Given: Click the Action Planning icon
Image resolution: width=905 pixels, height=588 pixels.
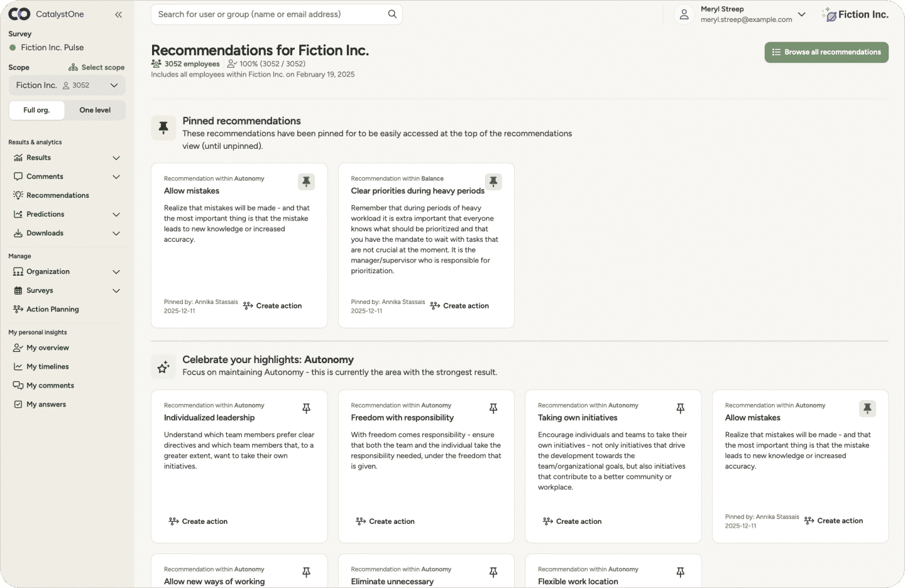Looking at the screenshot, I should pos(18,309).
